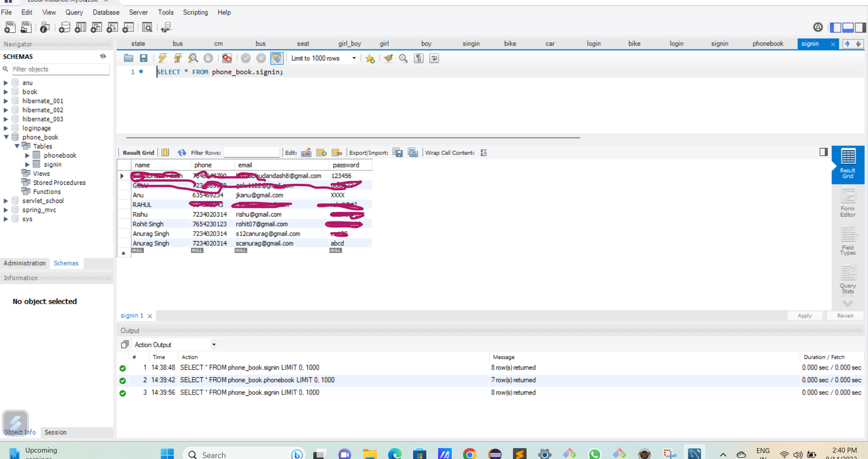Switch to the phonebook query tab
Screen dimensions: 868x459
(768, 44)
